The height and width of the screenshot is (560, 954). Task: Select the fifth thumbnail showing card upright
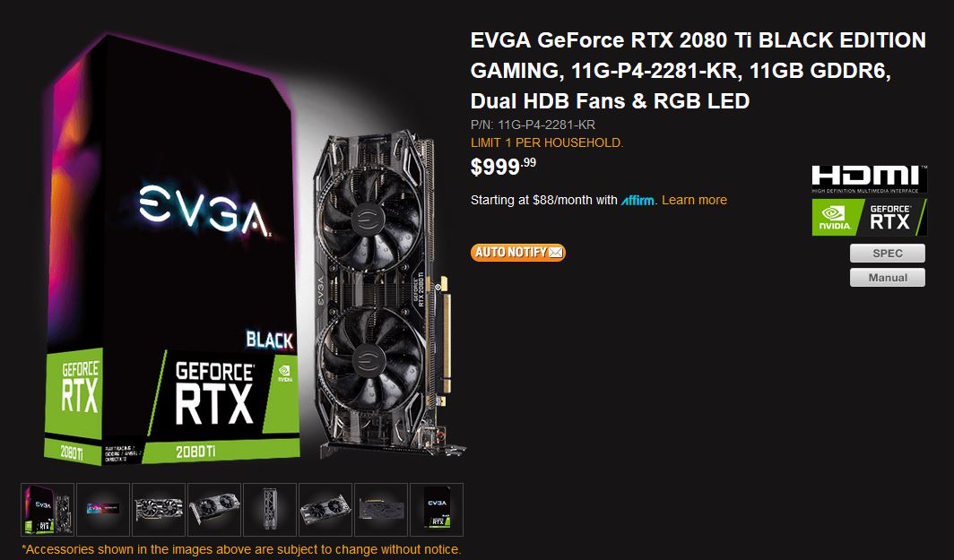[x=270, y=510]
